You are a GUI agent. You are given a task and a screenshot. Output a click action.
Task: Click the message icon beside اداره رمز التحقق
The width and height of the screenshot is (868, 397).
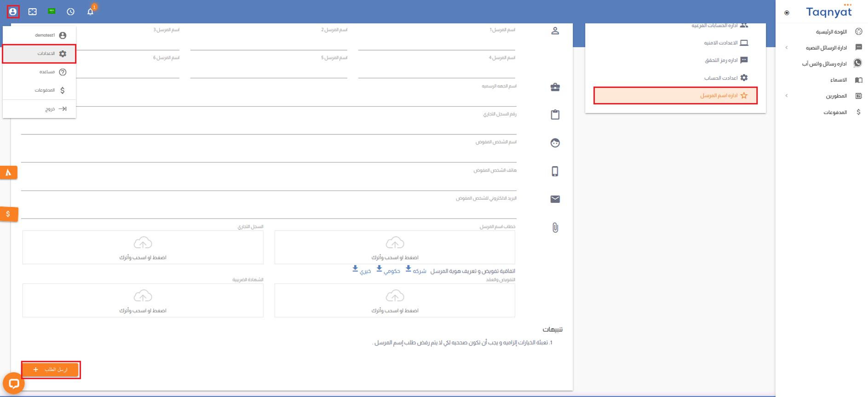(744, 60)
